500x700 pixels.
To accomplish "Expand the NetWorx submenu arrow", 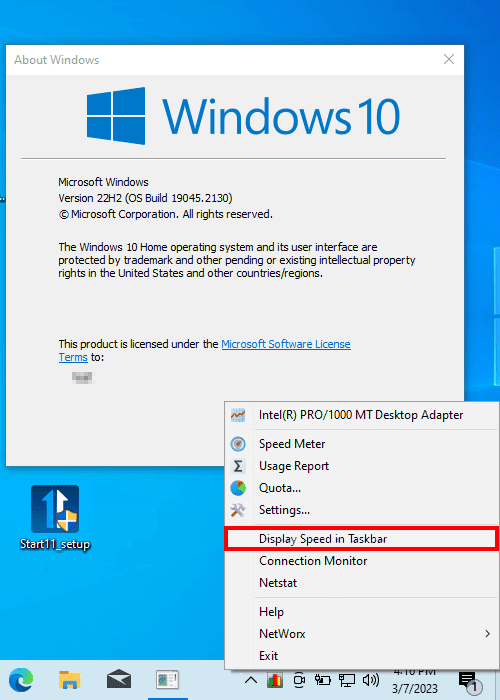I will [x=488, y=633].
